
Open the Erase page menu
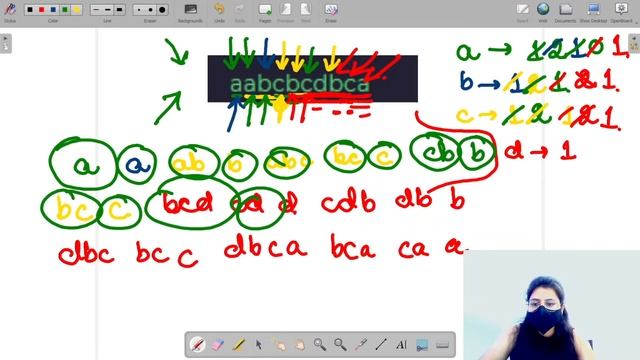pyautogui.click(x=331, y=10)
